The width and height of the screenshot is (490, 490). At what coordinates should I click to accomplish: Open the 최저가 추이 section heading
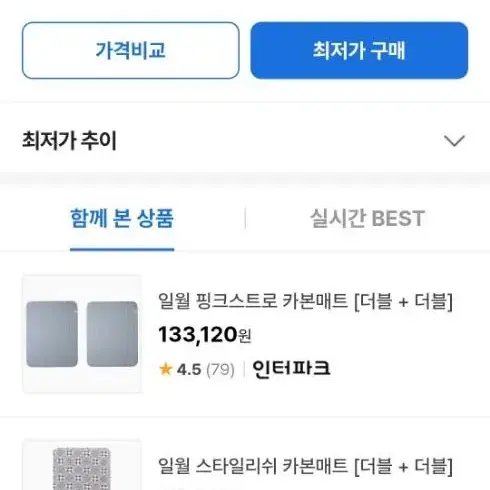point(69,140)
